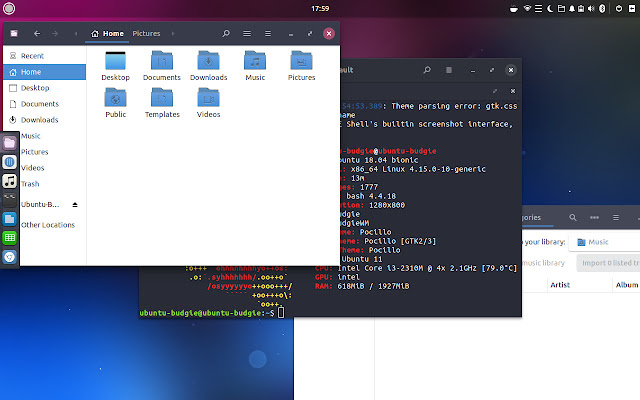Open the Raven sidebar toggle in panel
Viewport: 640px width, 400px height.
(632, 9)
